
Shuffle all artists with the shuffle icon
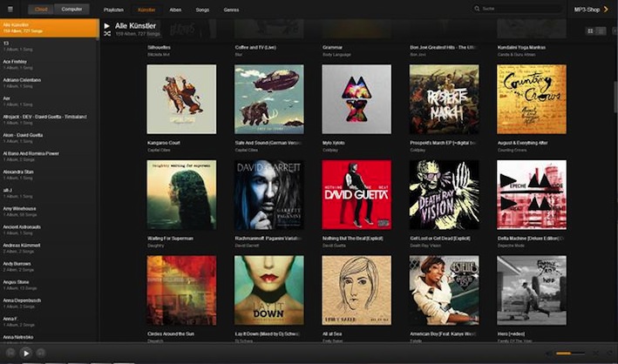107,34
